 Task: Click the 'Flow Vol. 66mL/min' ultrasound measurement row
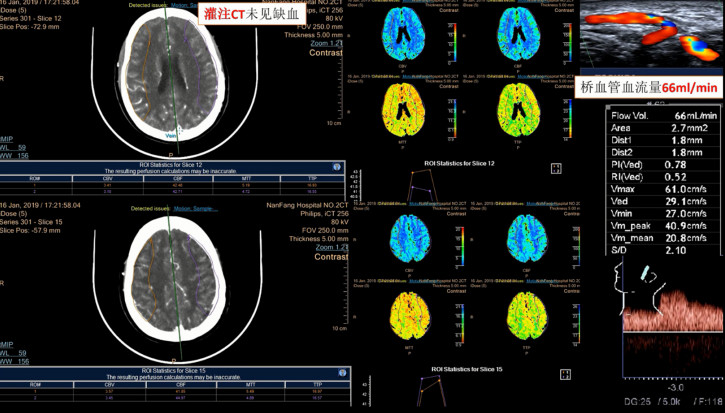point(664,116)
